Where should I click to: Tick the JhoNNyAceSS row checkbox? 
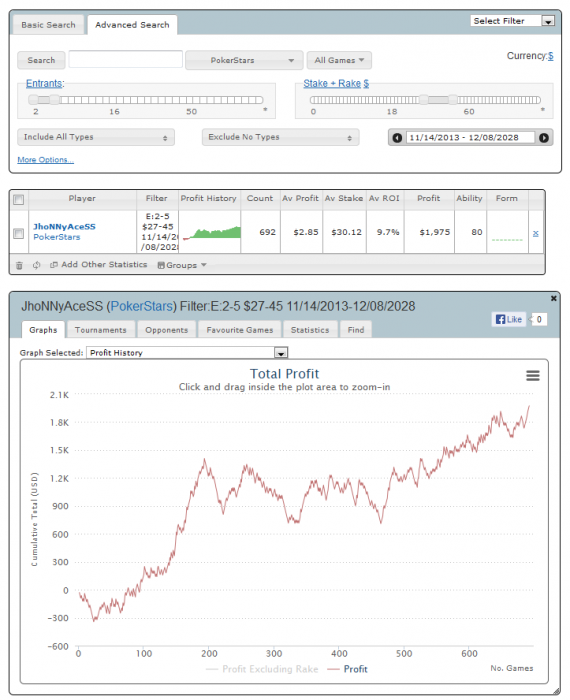click(18, 233)
